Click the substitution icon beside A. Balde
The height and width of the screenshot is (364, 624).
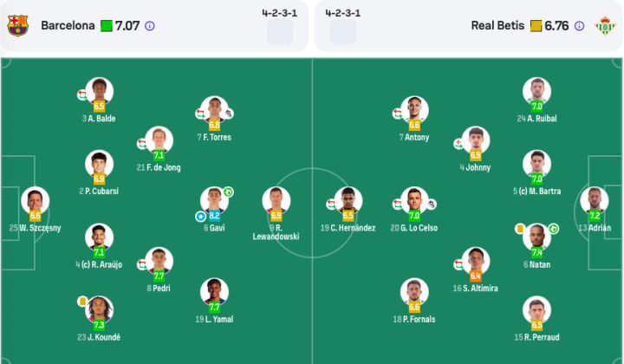pyautogui.click(x=82, y=95)
